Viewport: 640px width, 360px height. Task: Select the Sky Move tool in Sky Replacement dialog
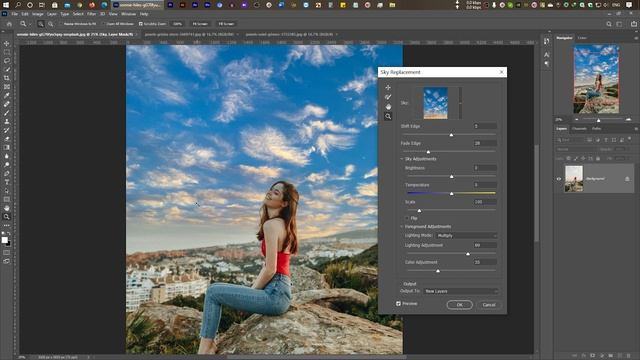pyautogui.click(x=388, y=87)
